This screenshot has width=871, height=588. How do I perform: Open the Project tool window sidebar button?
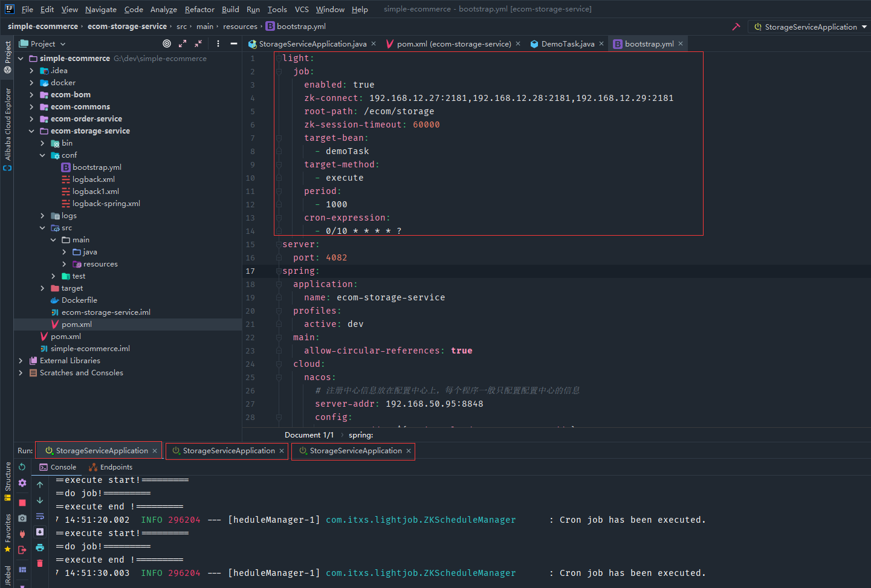[7, 57]
